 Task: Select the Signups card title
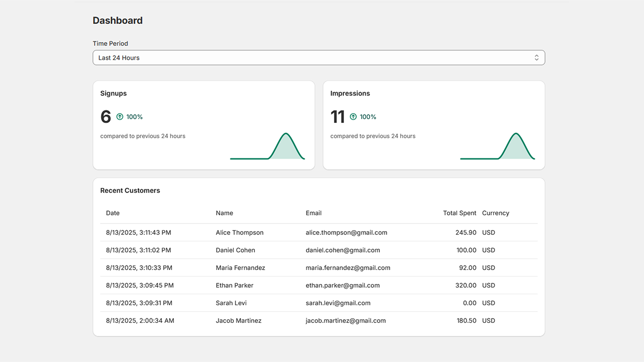click(113, 93)
